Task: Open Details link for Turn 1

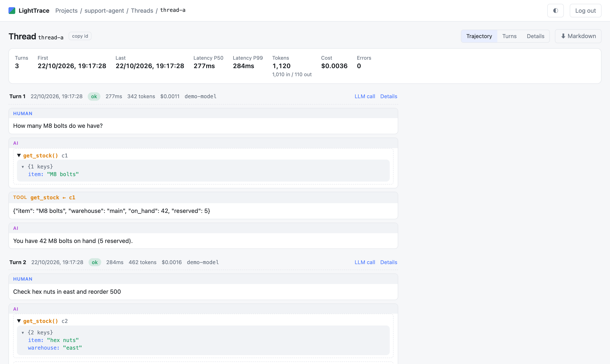Action: (389, 96)
